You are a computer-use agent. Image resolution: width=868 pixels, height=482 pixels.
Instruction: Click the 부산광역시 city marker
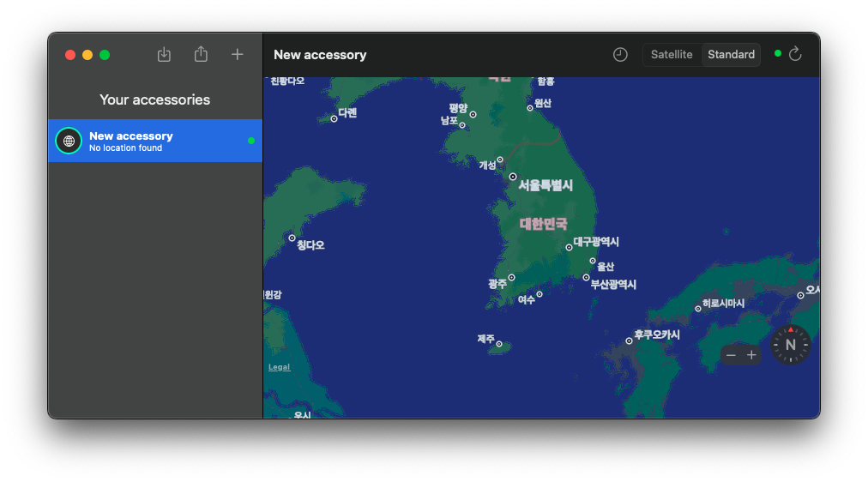(586, 277)
